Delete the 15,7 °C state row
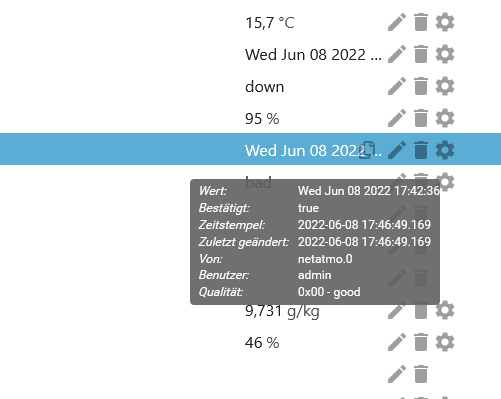501x399 pixels. pyautogui.click(x=421, y=22)
